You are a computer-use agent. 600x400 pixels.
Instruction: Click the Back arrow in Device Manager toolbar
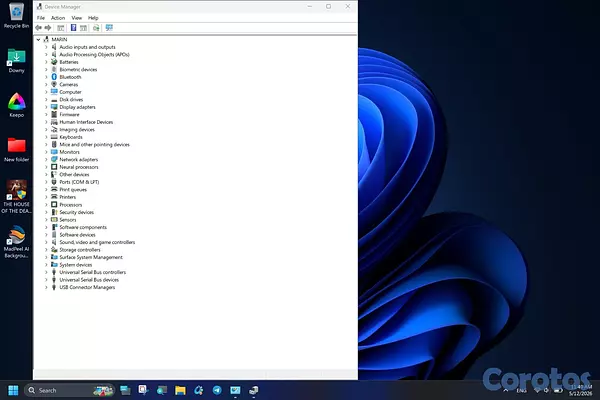coord(38,28)
